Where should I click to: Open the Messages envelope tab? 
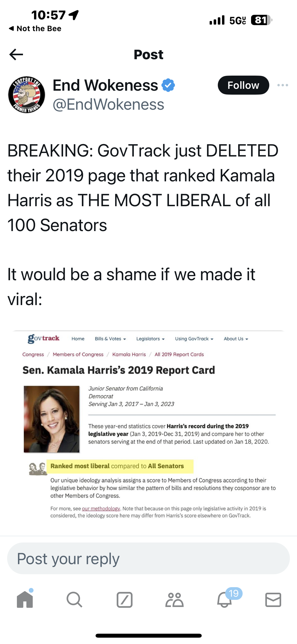pos(273,600)
